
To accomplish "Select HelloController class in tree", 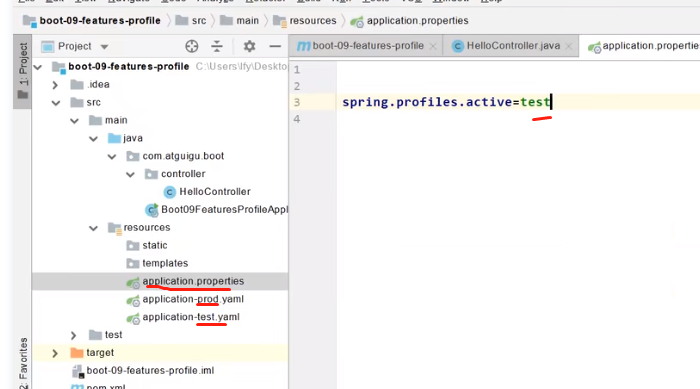I will pyautogui.click(x=215, y=192).
